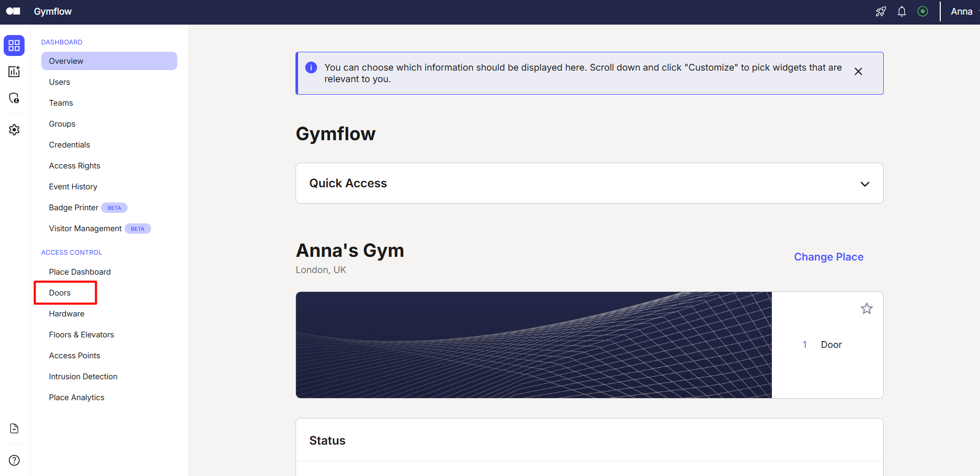
Task: Click the Change Place link
Action: pos(829,257)
